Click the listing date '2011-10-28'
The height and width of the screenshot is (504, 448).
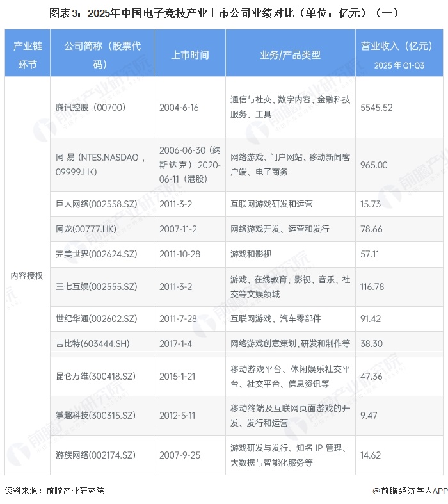[x=180, y=254]
